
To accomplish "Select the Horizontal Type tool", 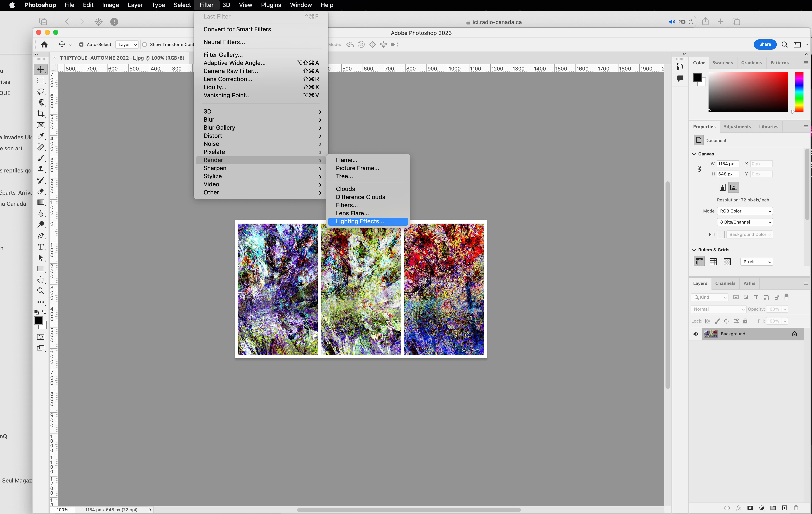I will tap(41, 247).
